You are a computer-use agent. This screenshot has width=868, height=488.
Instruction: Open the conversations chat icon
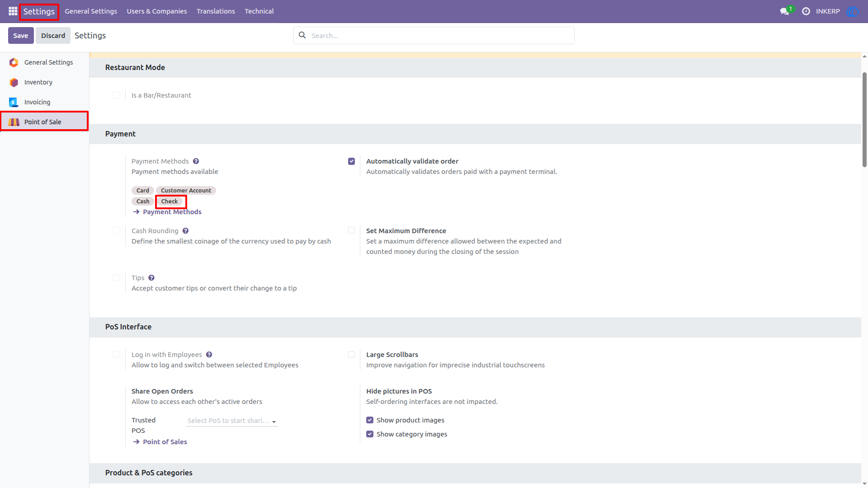tap(784, 11)
